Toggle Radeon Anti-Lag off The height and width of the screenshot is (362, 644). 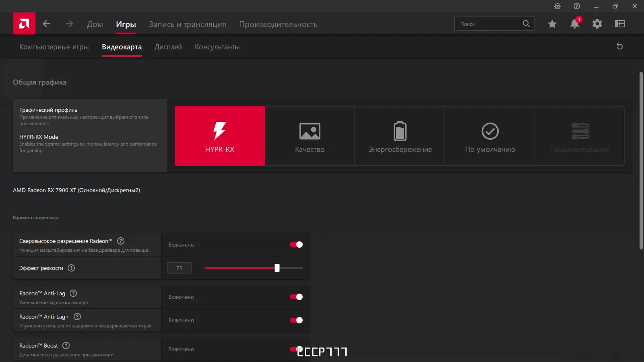tap(296, 296)
